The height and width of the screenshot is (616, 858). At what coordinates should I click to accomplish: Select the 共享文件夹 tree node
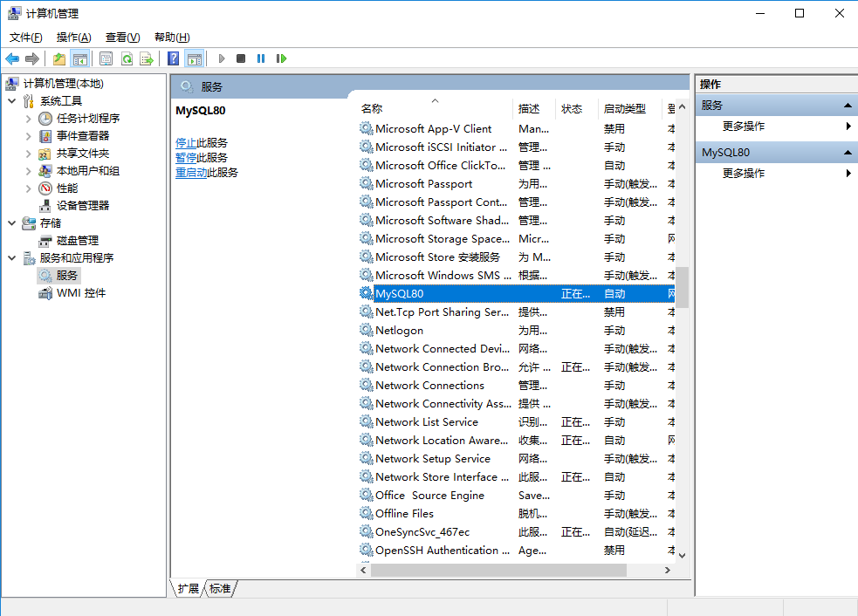point(83,154)
